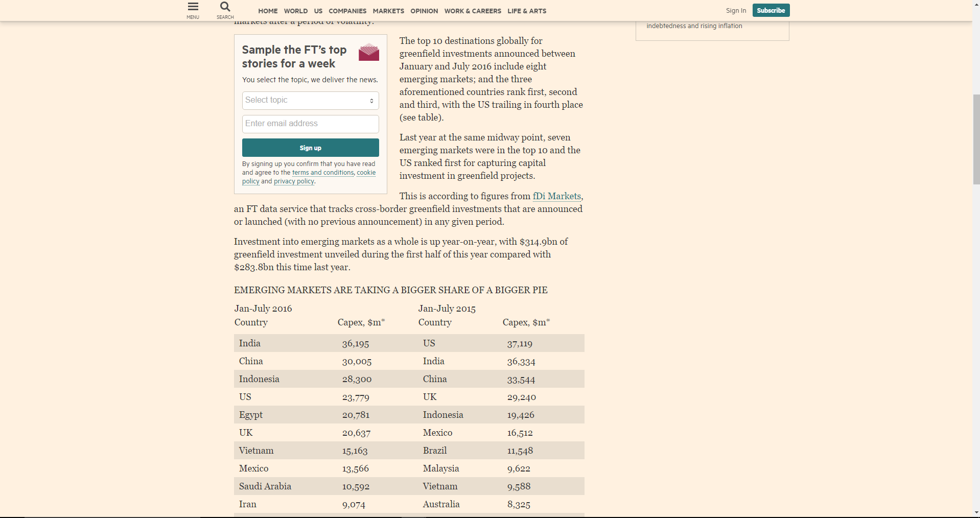
Task: Open the terms and conditions link
Action: coord(323,173)
